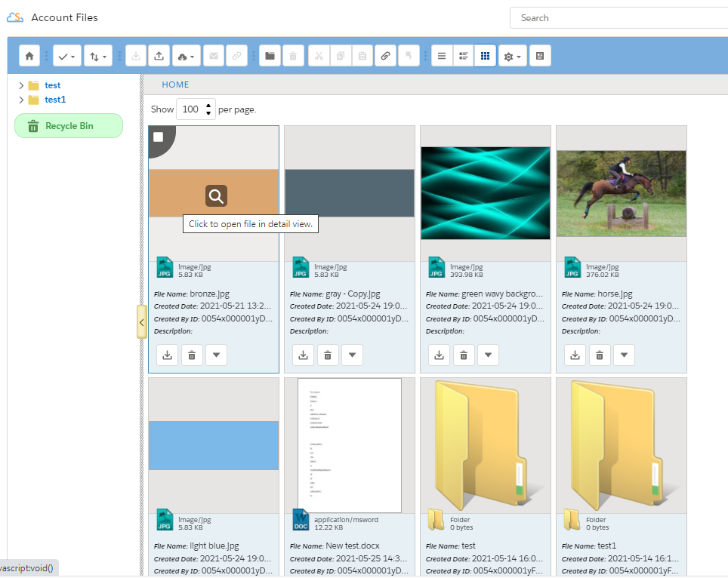This screenshot has height=578, width=728.
Task: Click the HOME breadcrumb
Action: pyautogui.click(x=175, y=85)
